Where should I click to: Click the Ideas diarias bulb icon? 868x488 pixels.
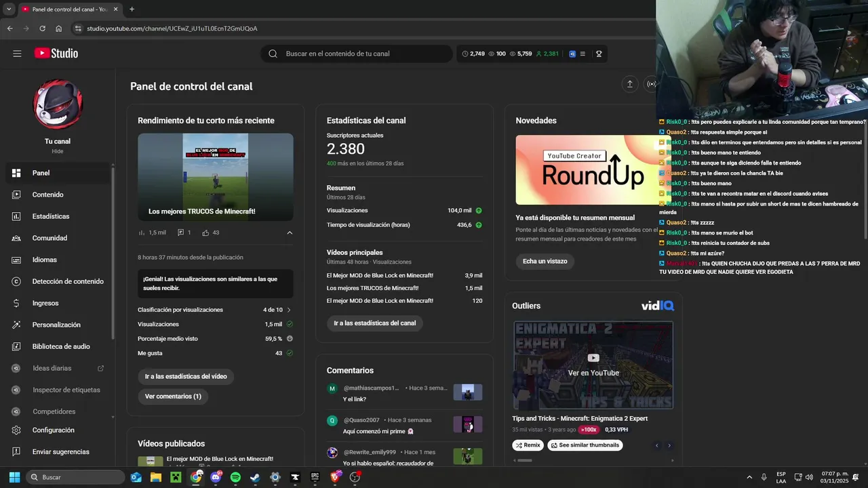click(x=16, y=368)
